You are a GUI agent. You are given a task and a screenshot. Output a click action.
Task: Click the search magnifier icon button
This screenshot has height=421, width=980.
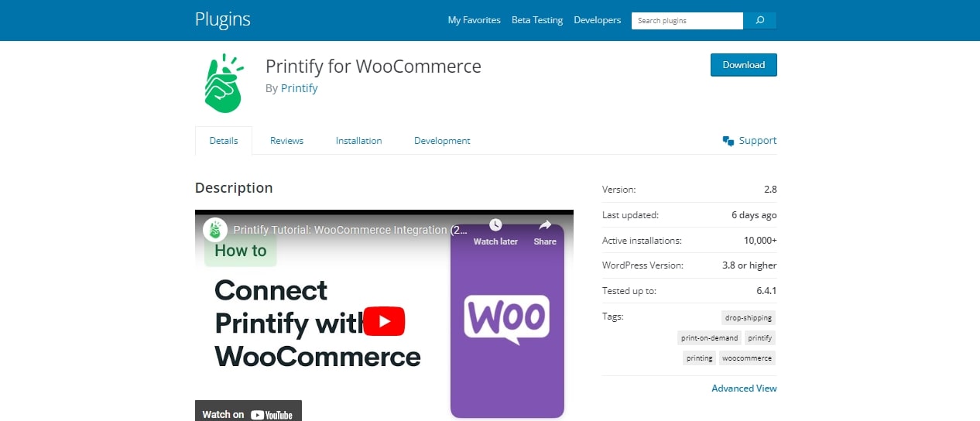click(x=760, y=21)
